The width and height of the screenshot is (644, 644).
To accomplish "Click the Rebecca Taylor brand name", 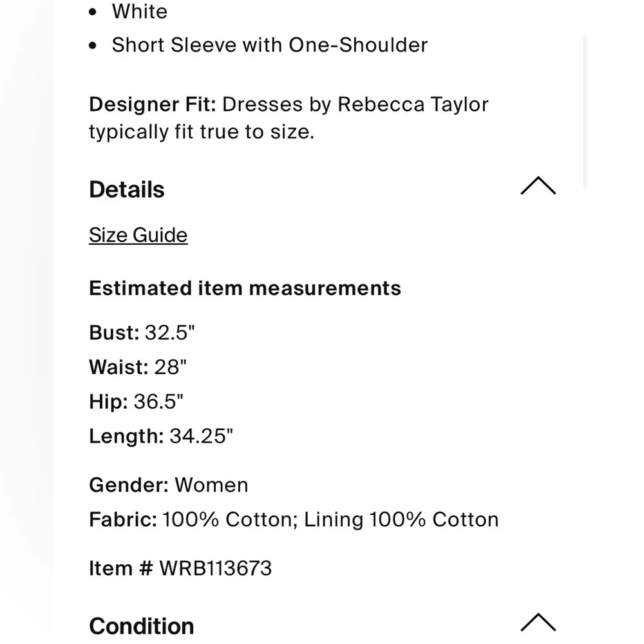I will tap(413, 104).
